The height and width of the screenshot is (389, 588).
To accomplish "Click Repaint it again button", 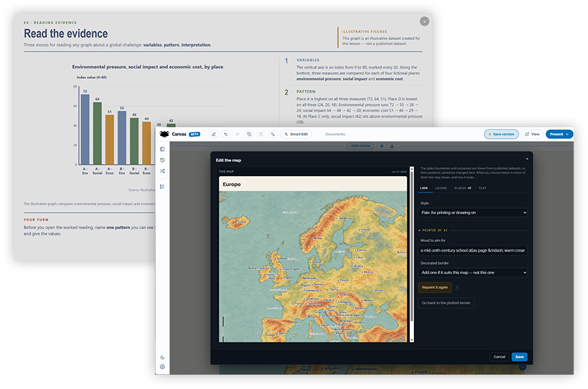I will pyautogui.click(x=434, y=288).
